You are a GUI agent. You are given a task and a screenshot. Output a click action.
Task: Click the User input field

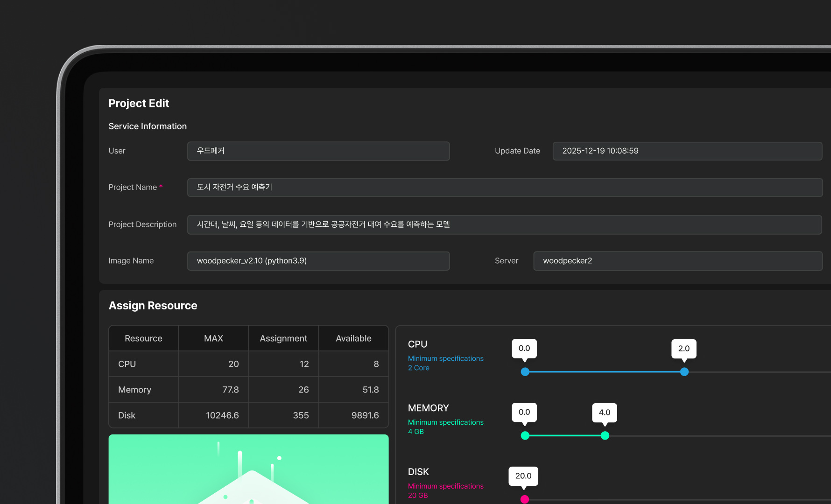pos(318,151)
